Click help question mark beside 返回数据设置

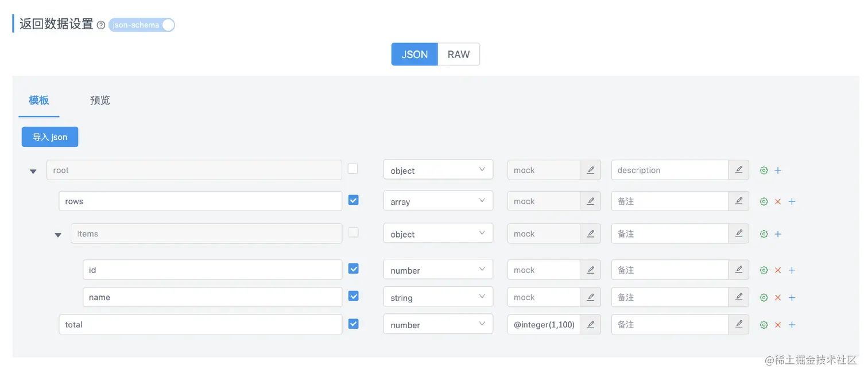coord(101,25)
